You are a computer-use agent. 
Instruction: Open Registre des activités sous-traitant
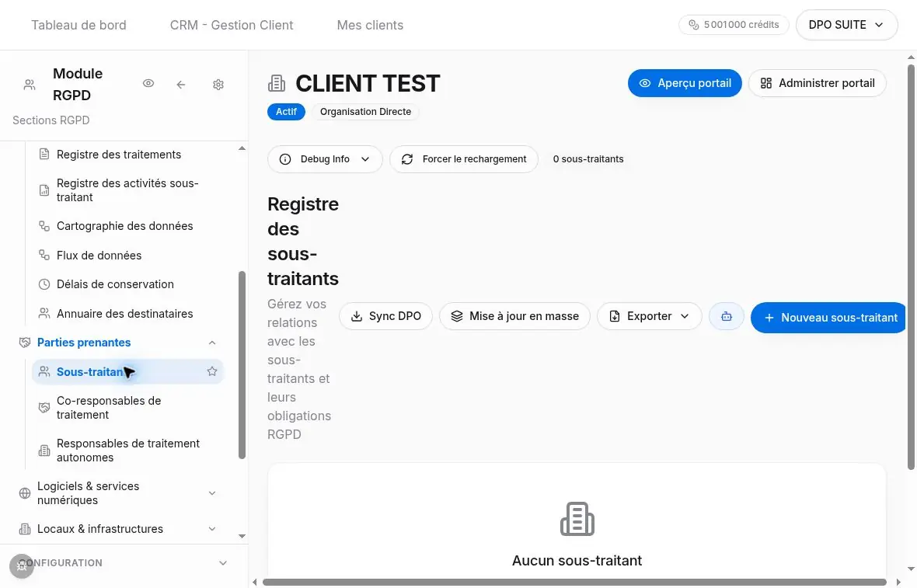[127, 190]
